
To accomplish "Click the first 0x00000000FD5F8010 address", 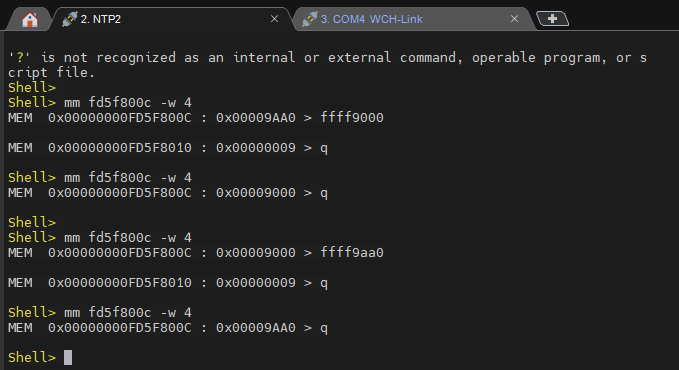I will click(x=120, y=148).
